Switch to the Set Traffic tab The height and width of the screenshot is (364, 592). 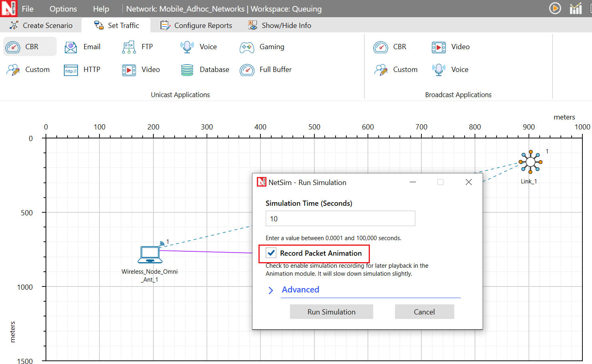coord(116,25)
